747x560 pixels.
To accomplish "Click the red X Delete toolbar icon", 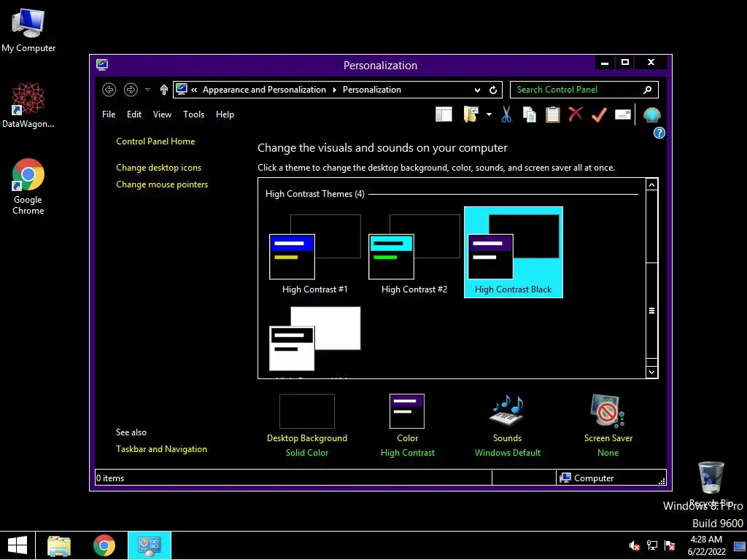I will 576,114.
